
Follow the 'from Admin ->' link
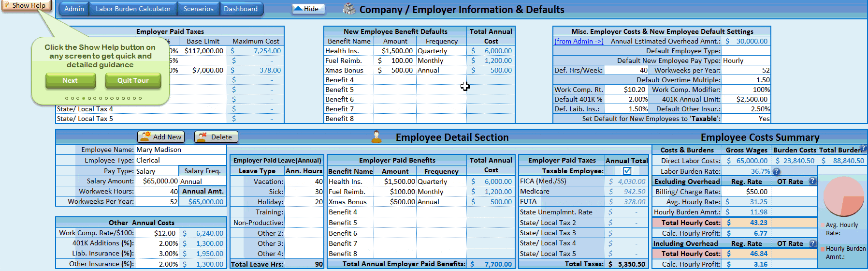pos(579,41)
